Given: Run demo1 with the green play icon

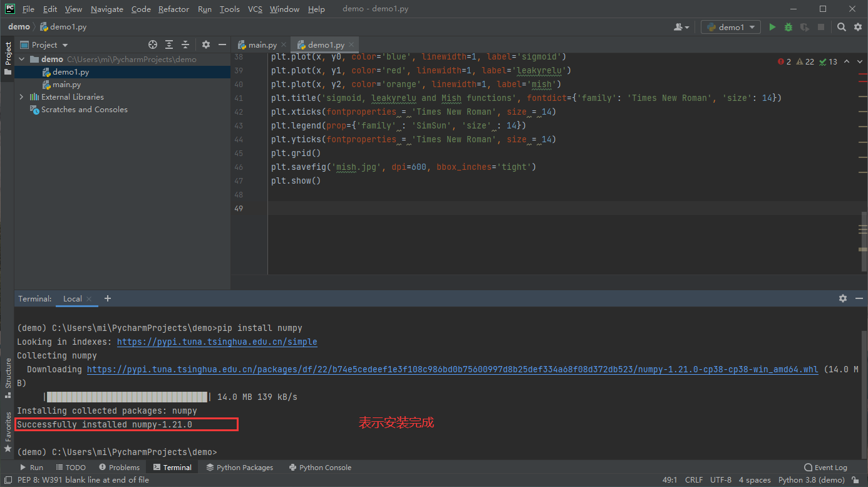Looking at the screenshot, I should coord(772,27).
